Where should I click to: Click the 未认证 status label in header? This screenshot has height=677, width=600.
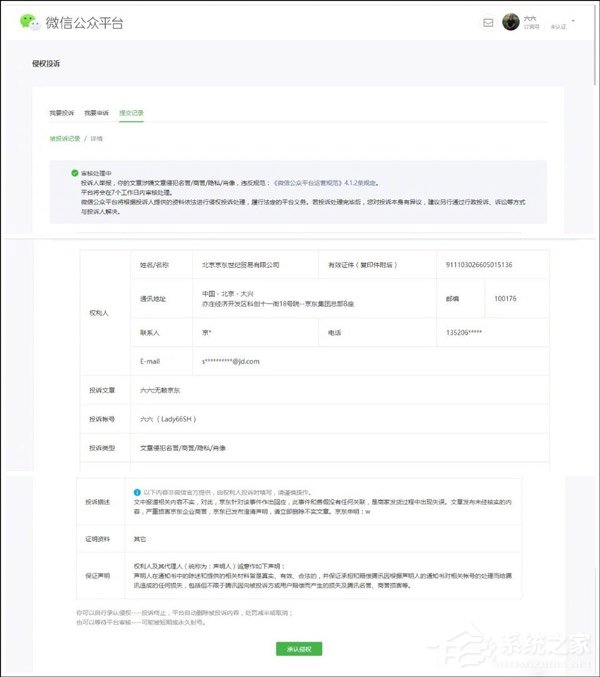[558, 27]
